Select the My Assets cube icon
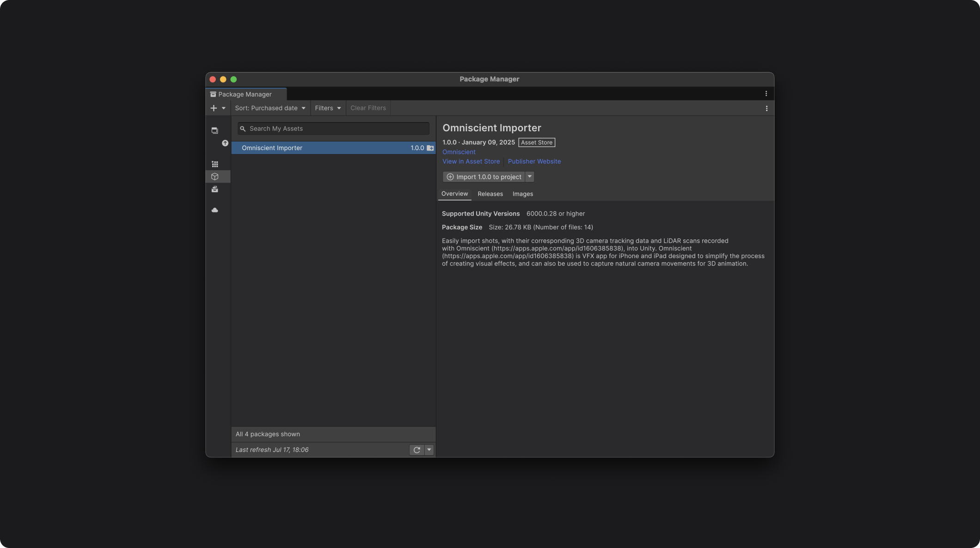This screenshot has width=980, height=548. pos(215,177)
